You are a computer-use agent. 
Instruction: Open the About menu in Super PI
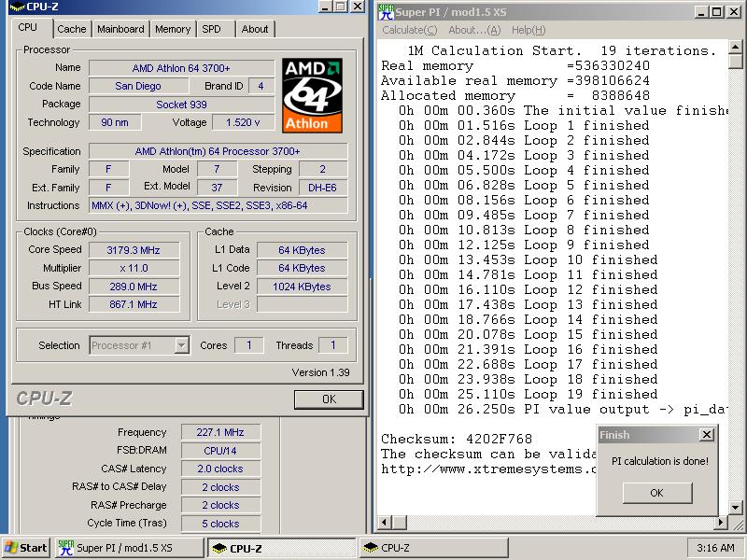[x=474, y=30]
